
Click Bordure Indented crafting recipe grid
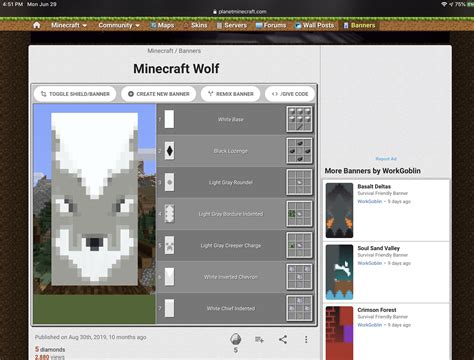(299, 214)
